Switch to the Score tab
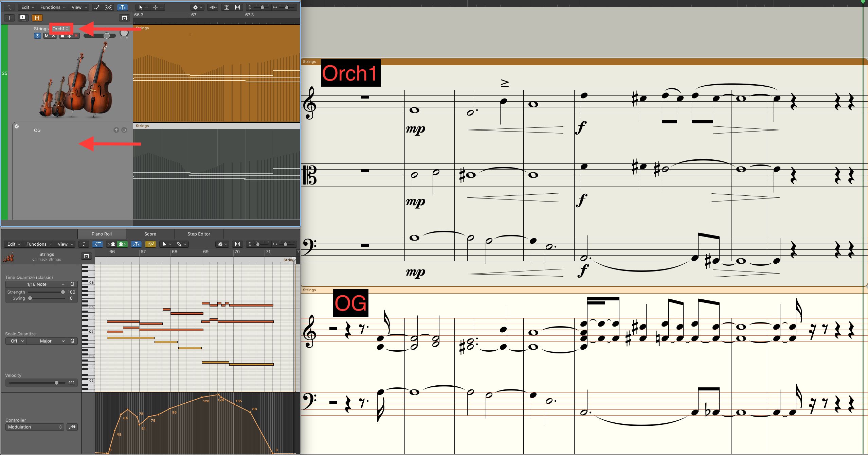The image size is (868, 455). [150, 234]
